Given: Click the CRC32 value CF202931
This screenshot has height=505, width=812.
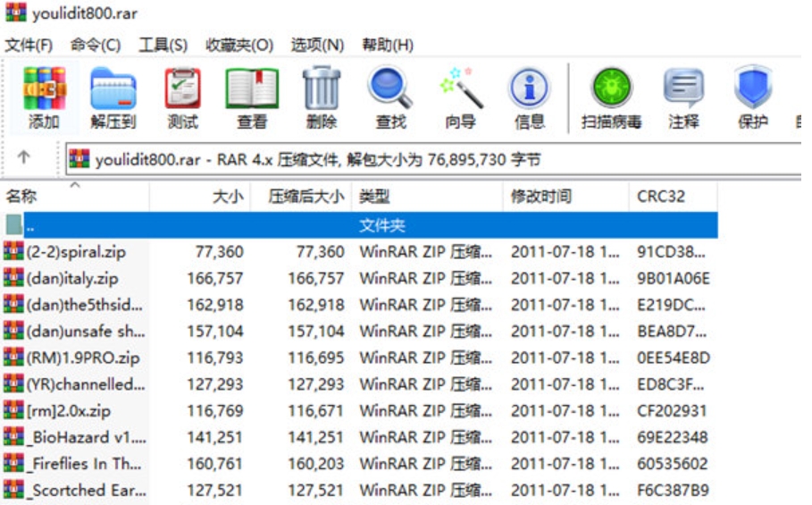Looking at the screenshot, I should (x=672, y=411).
